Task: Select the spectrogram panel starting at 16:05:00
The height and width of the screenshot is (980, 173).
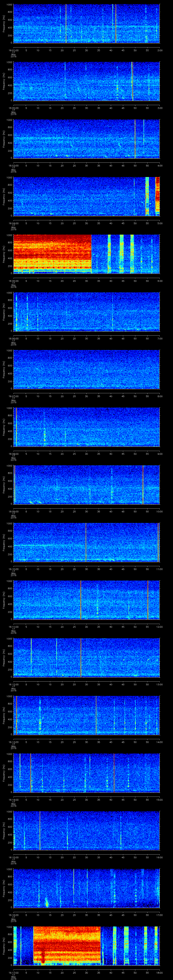Action: tap(86, 254)
